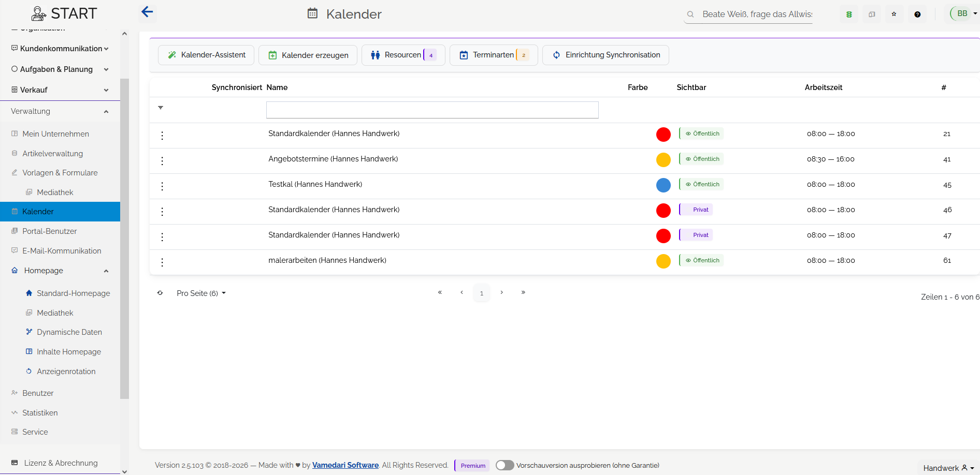Screen dimensions: 980x475
Task: Open Artikelverwaltung menu item
Action: 52,154
